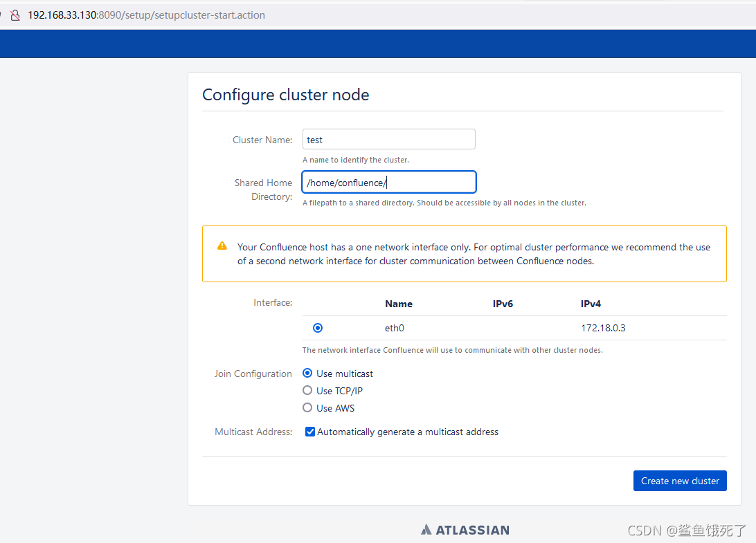Click the warning triangle icon in notice
756x543 pixels.
click(222, 246)
